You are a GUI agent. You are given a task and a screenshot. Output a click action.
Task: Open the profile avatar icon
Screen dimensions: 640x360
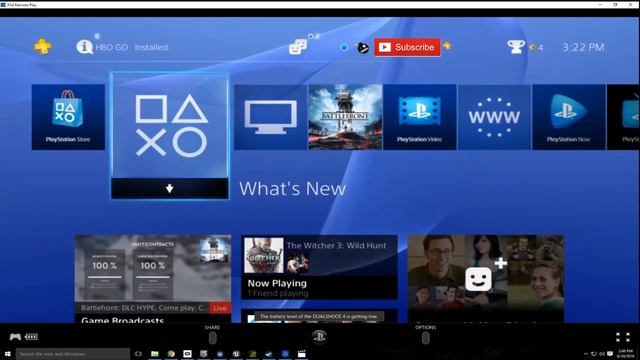[363, 47]
